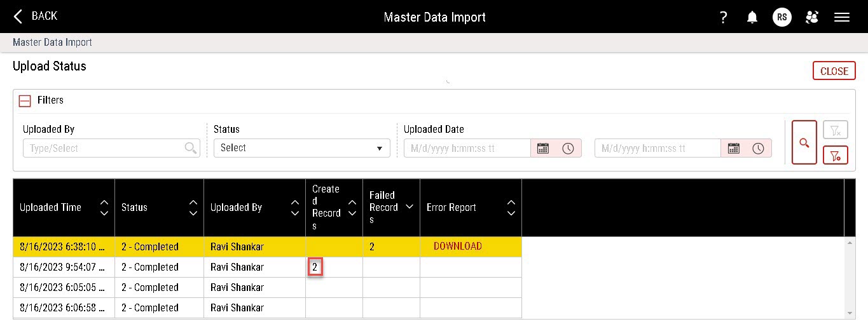Click the clear filter funnel icon
The image size is (868, 324).
836,130
